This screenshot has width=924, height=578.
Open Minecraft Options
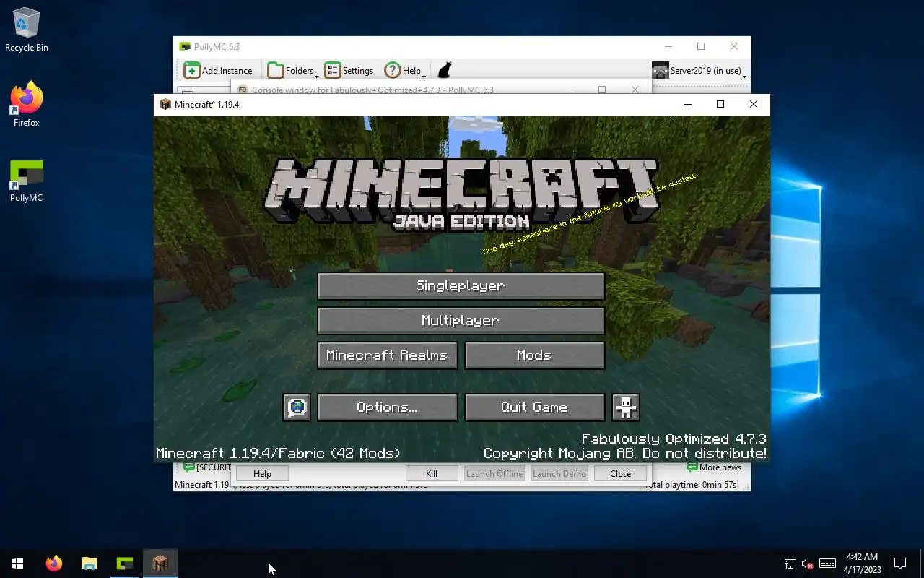[388, 407]
